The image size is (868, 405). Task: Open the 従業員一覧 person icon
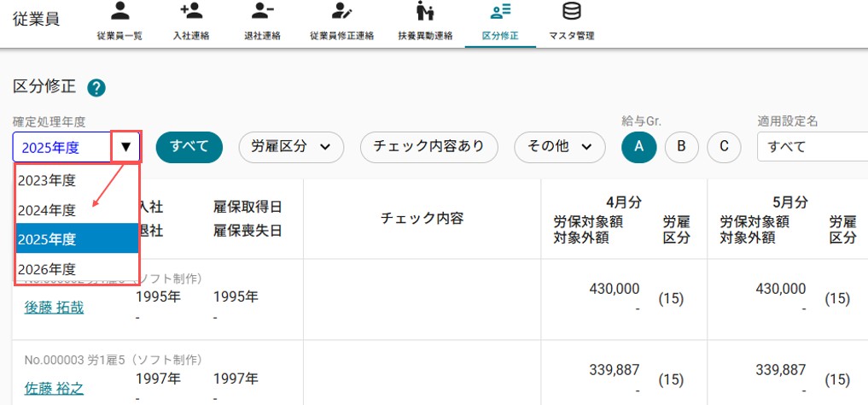[x=119, y=10]
